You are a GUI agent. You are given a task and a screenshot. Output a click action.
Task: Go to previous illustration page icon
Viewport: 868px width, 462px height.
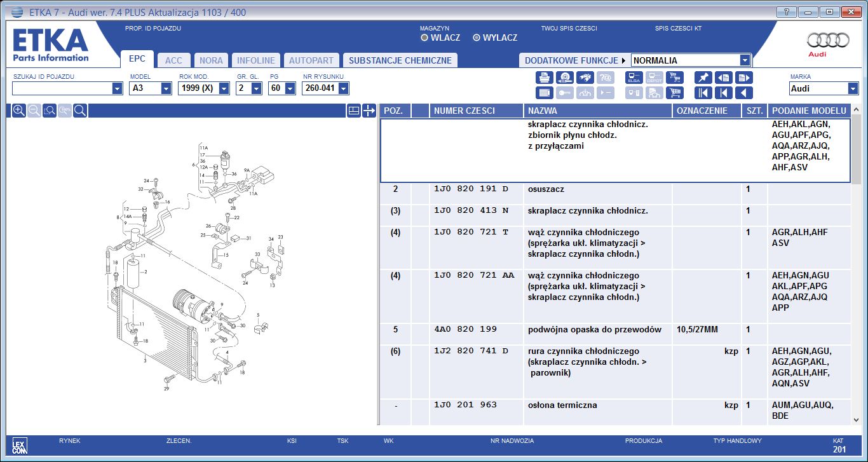(724, 78)
